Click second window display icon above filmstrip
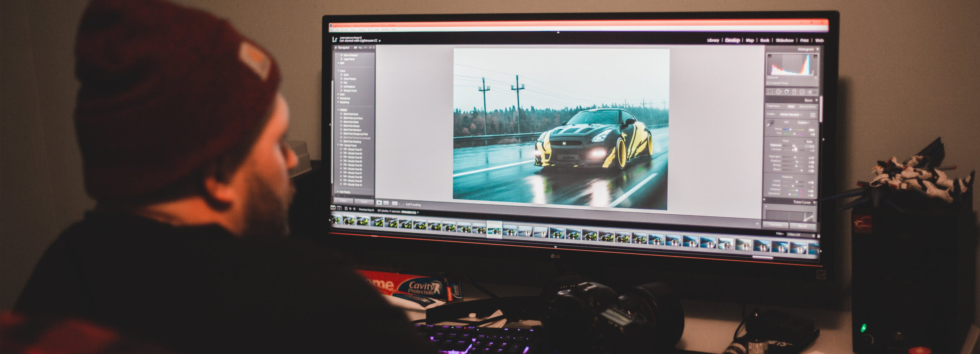This screenshot has width=980, height=354. point(339,208)
